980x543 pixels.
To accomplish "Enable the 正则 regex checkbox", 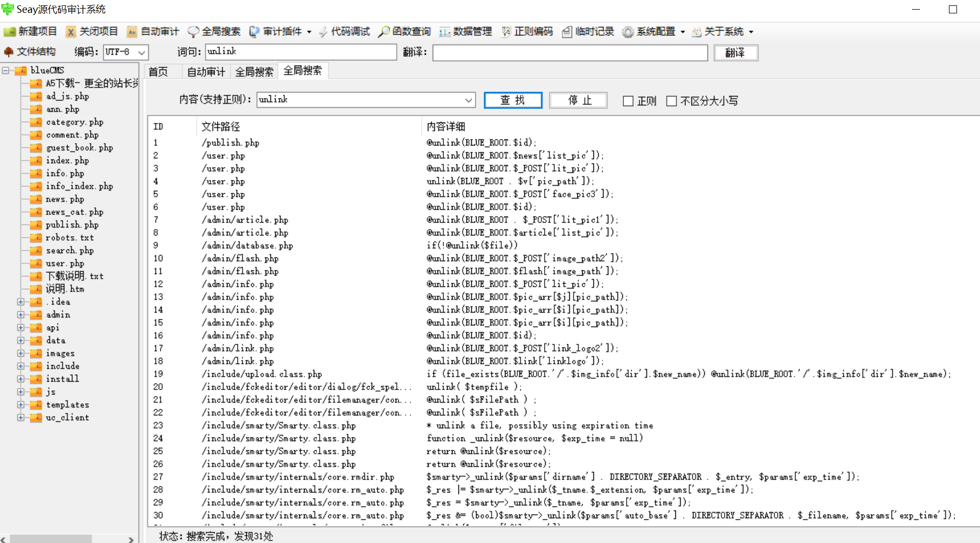I will click(x=628, y=101).
